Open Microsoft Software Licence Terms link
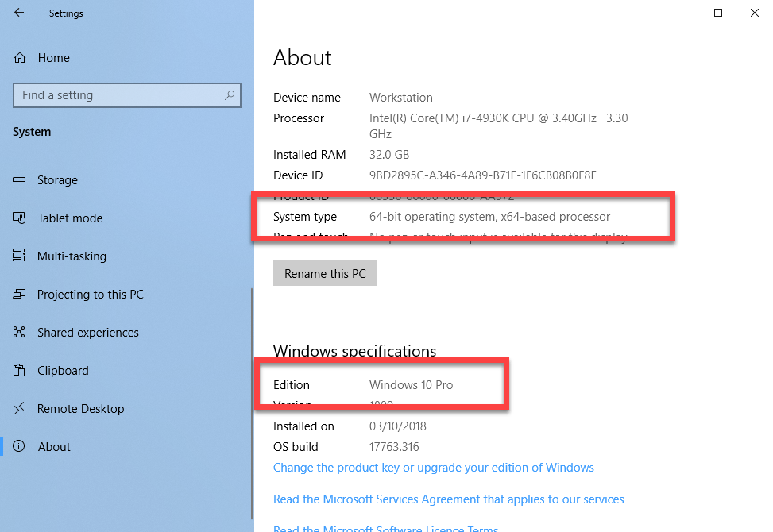Screen dimensions: 773x532 pos(385,528)
